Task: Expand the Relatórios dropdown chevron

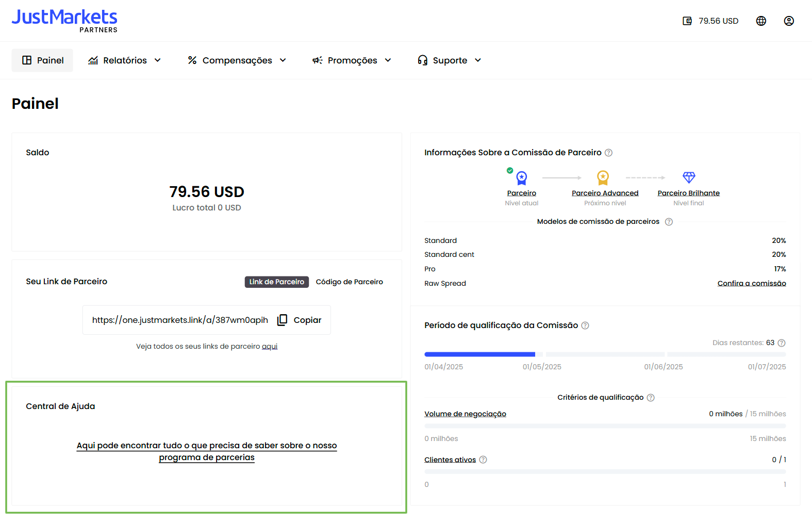Action: (x=158, y=60)
